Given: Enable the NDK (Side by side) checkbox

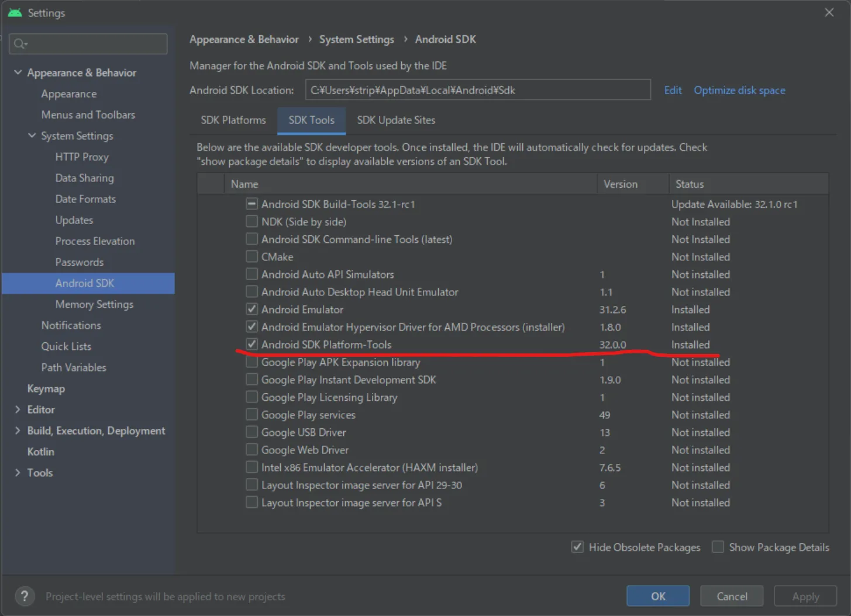Looking at the screenshot, I should (251, 222).
